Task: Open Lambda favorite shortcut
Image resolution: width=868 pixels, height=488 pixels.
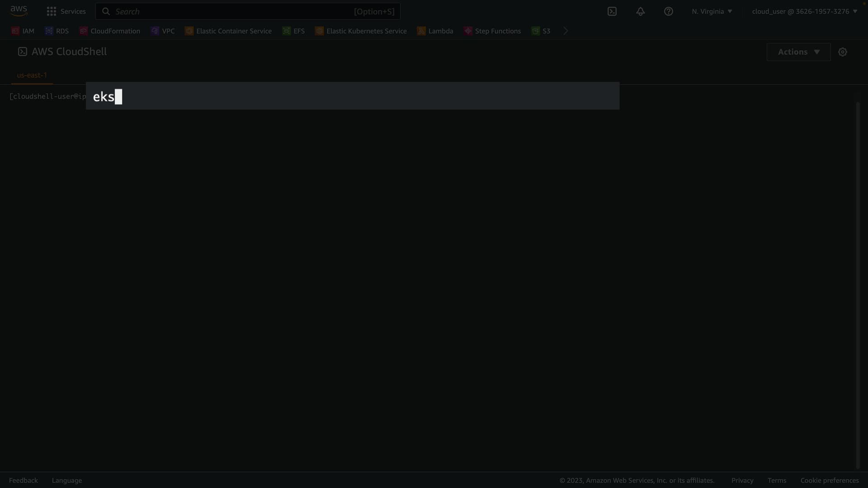Action: click(x=435, y=31)
